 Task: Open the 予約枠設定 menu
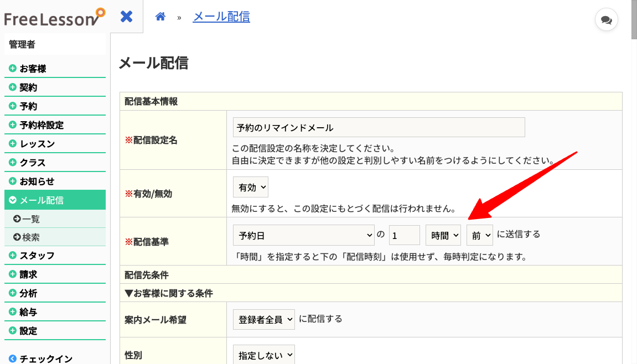[55, 124]
